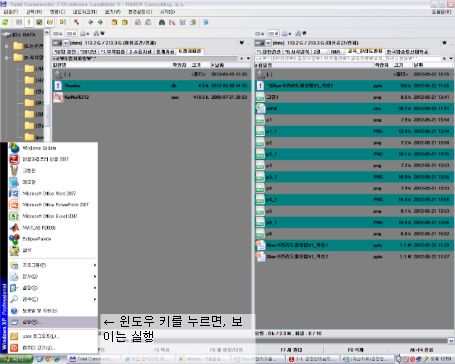Image resolution: width=455 pixels, height=364 pixels.
Task: Select the Run item in Start menu
Action: click(53, 322)
